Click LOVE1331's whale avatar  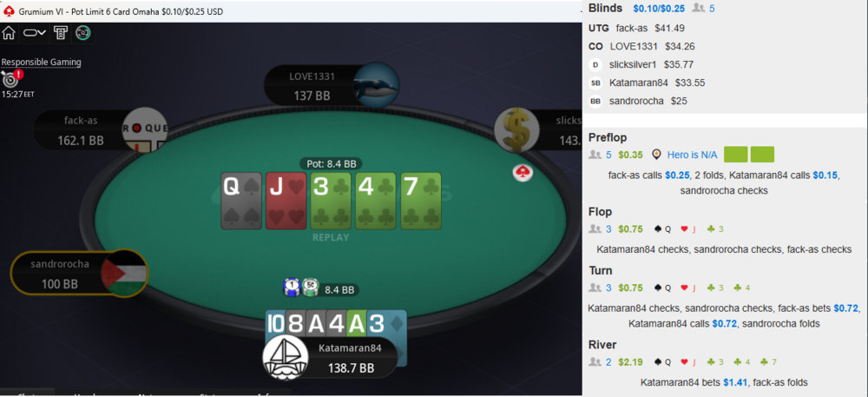(376, 85)
